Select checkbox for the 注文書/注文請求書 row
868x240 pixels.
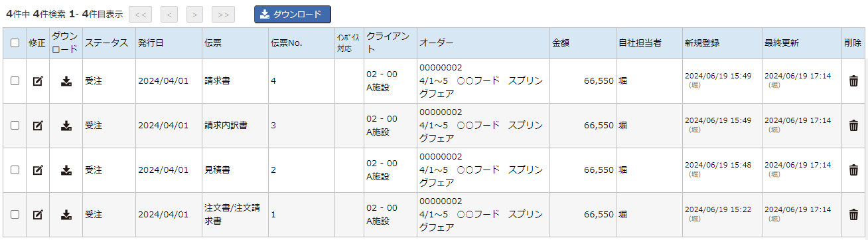point(15,215)
